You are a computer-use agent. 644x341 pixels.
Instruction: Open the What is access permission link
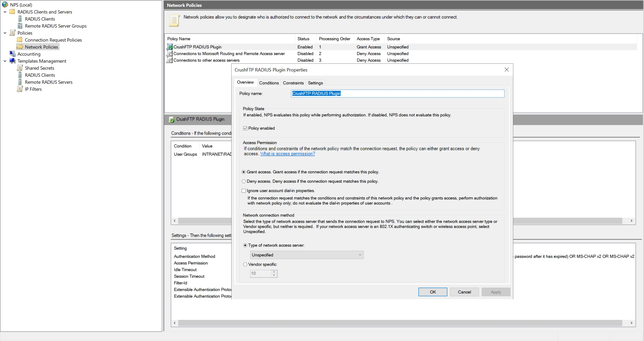287,154
